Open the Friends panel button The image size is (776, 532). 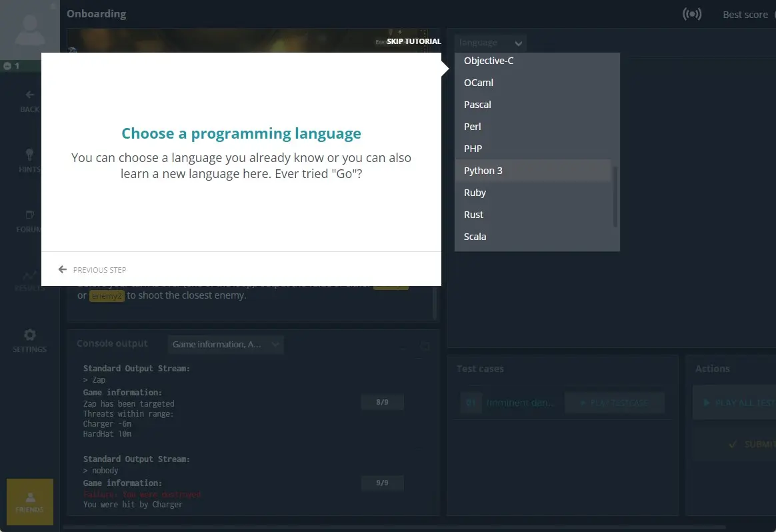click(30, 502)
